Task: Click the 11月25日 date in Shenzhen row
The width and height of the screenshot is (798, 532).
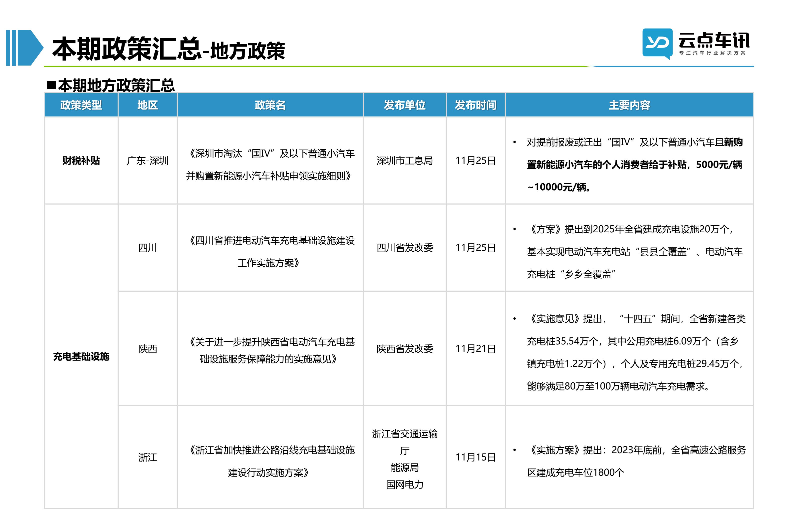Action: [x=475, y=161]
